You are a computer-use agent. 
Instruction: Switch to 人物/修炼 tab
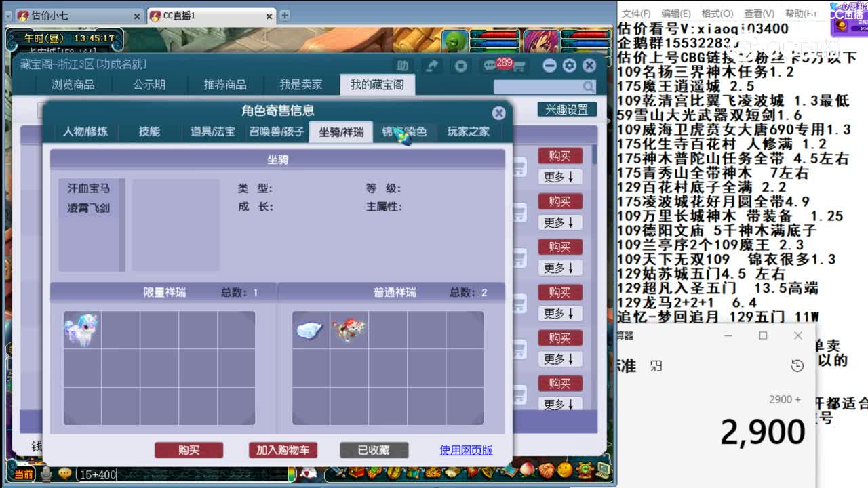tap(85, 131)
